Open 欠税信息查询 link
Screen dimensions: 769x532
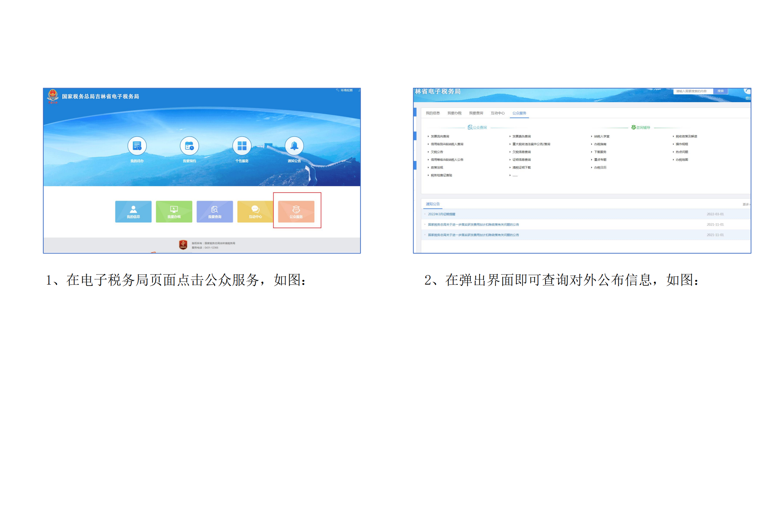pos(521,152)
